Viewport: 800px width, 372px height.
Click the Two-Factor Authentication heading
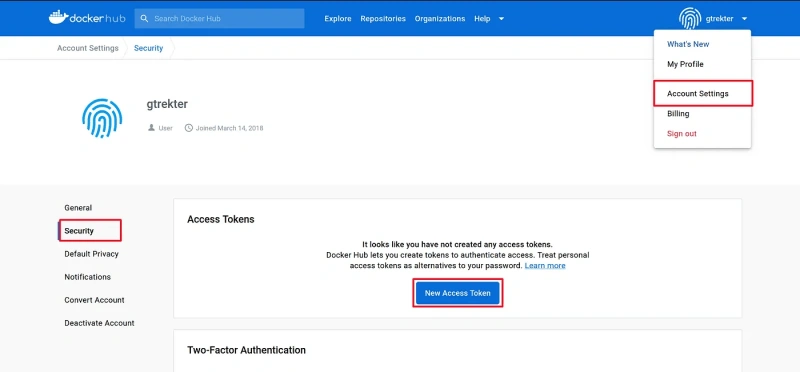pos(246,350)
